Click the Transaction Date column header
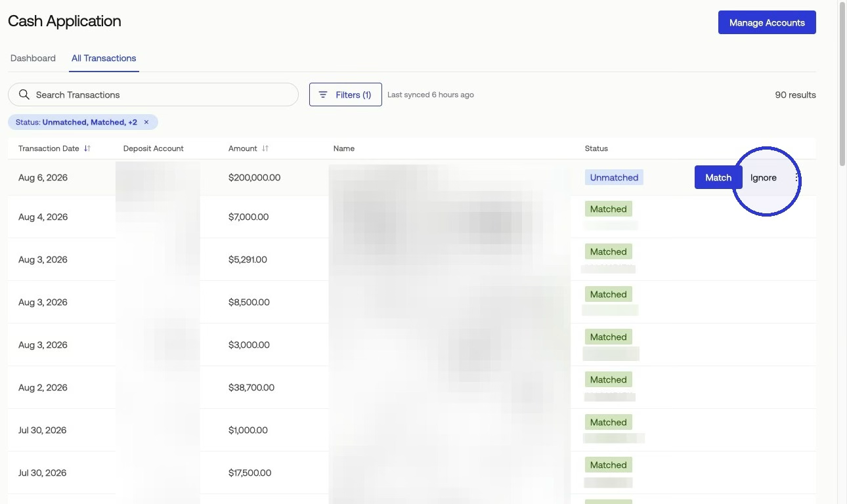The width and height of the screenshot is (847, 504). [x=49, y=148]
